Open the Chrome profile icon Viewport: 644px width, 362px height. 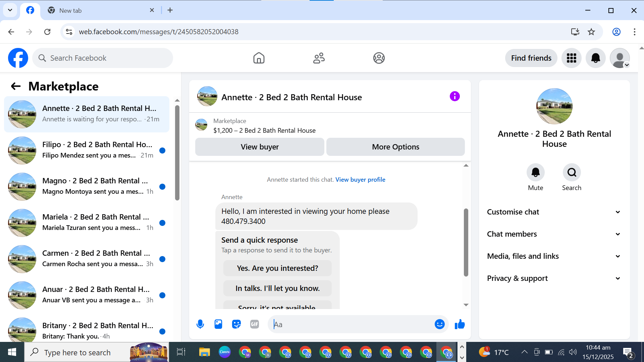tap(616, 32)
